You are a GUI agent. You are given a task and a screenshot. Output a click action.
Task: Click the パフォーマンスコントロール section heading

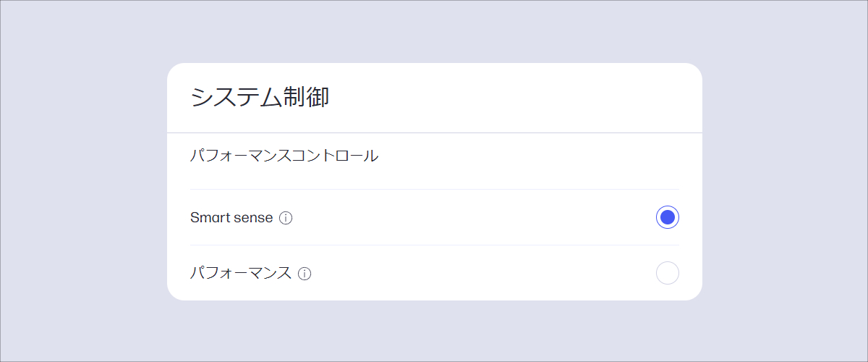pyautogui.click(x=284, y=156)
